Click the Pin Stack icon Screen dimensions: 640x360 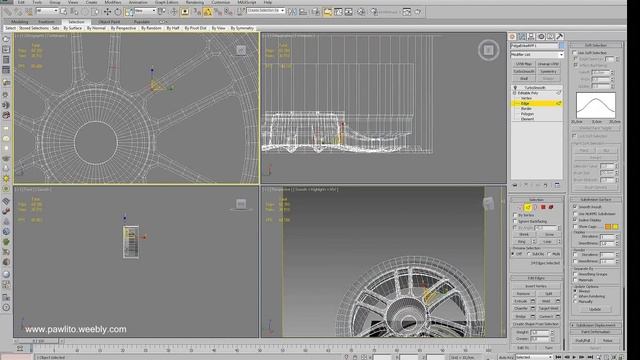click(x=515, y=185)
